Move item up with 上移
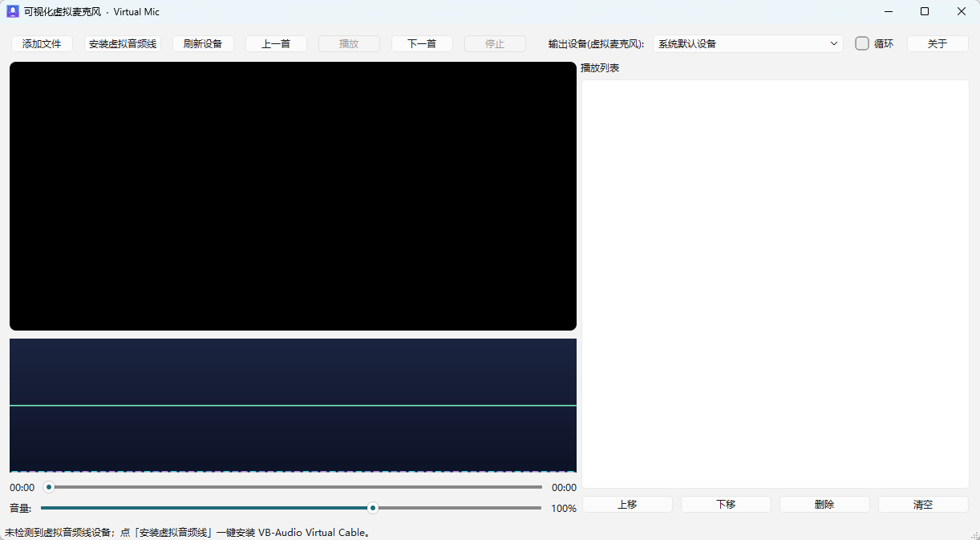Viewport: 980px width, 540px height. point(627,505)
